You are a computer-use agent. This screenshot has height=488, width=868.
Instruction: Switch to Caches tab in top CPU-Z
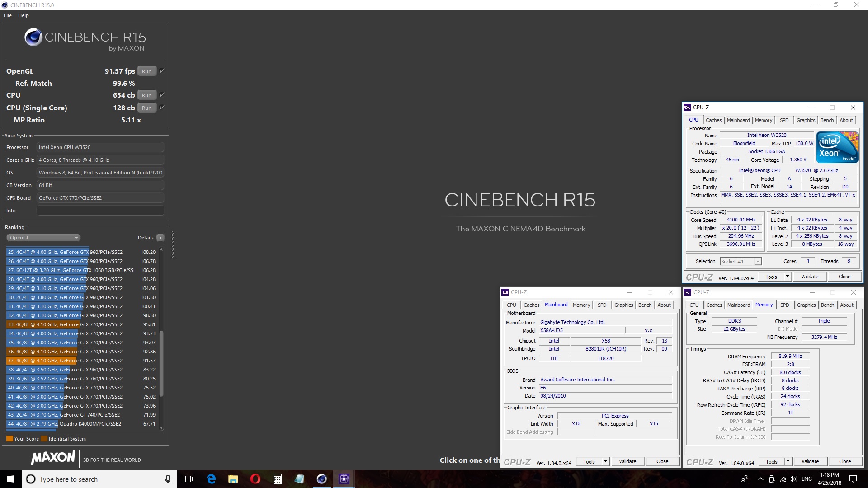point(714,120)
